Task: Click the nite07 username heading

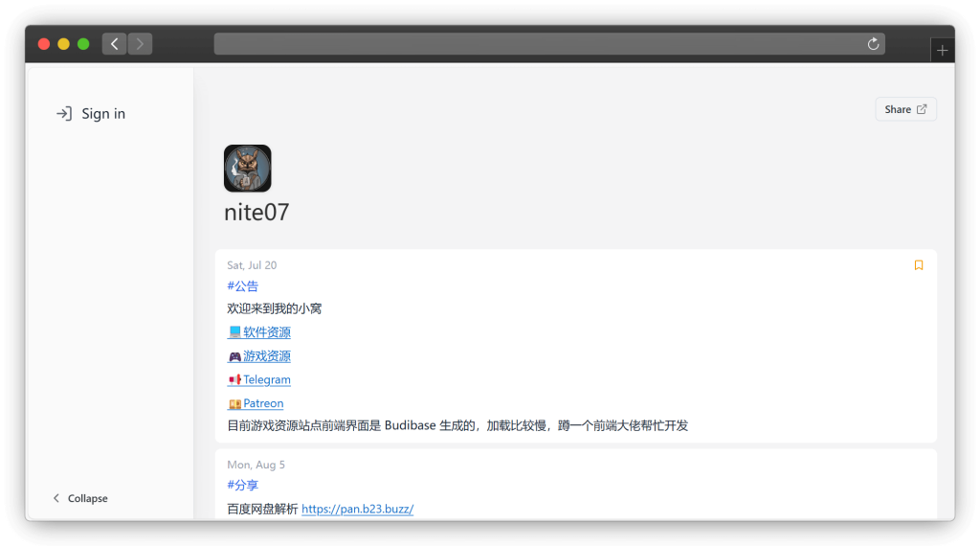Action: pos(256,212)
